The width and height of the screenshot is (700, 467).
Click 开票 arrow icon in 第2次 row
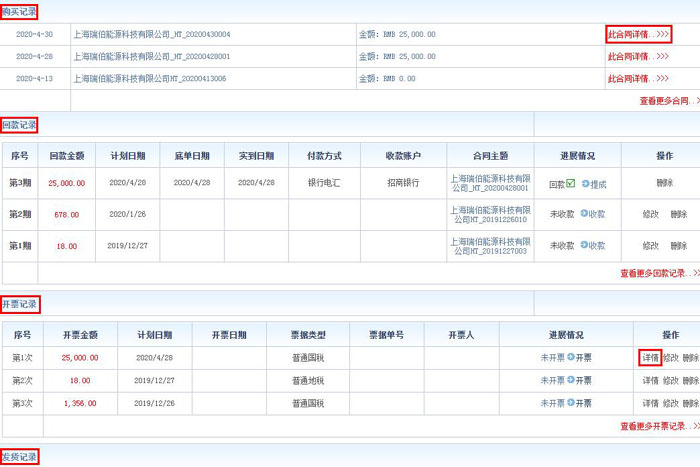pyautogui.click(x=571, y=380)
